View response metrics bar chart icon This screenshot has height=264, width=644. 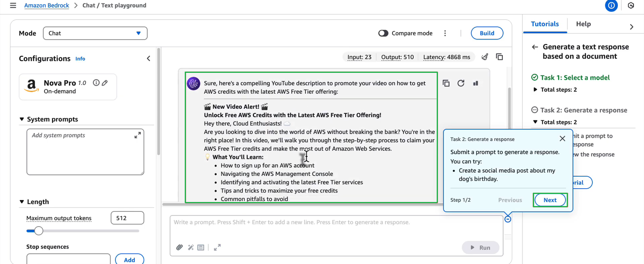(476, 83)
